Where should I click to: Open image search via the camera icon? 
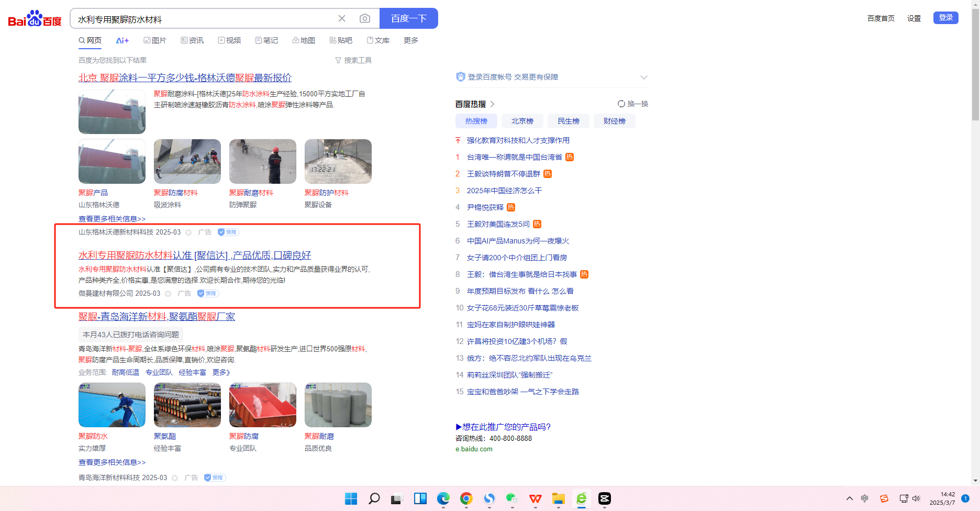point(365,18)
